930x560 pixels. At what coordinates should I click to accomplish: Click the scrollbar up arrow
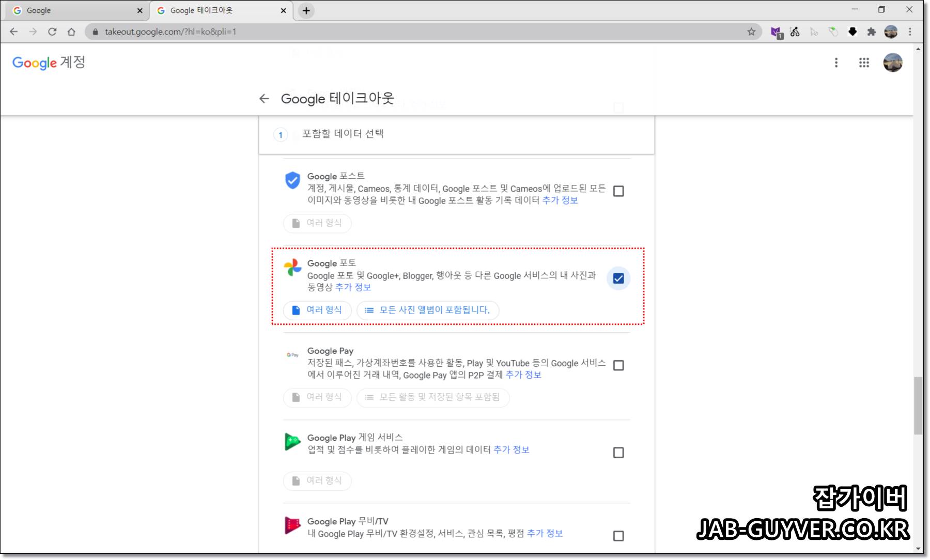918,49
